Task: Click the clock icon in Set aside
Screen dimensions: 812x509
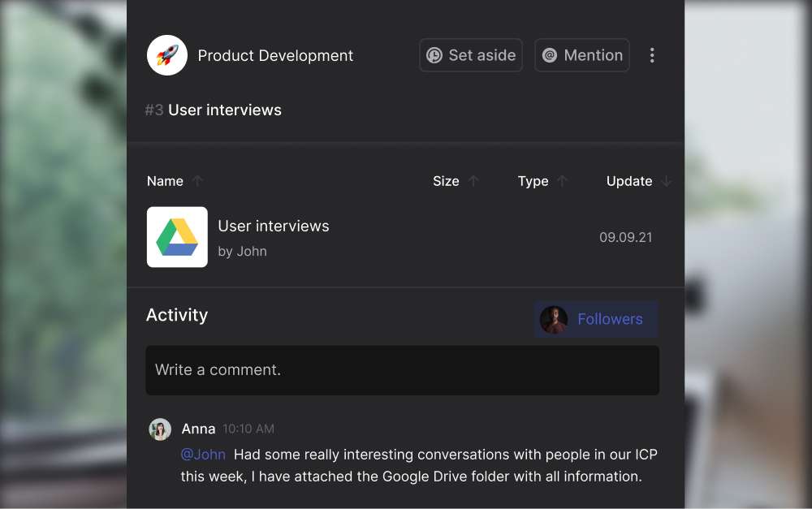Action: coord(434,55)
